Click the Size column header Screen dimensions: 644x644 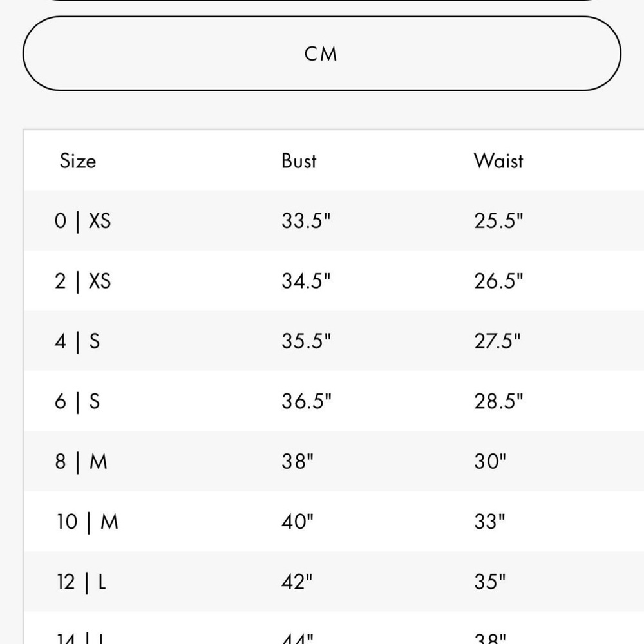click(78, 160)
